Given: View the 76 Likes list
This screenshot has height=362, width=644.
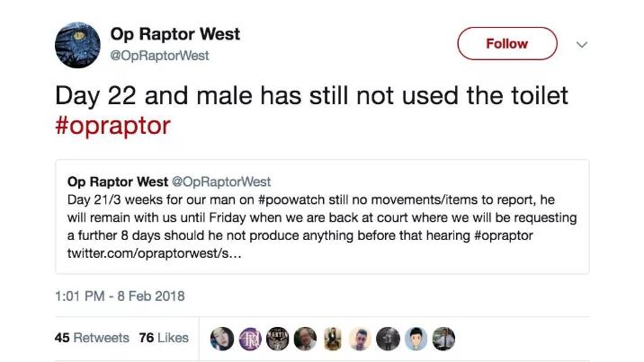Looking at the screenshot, I should point(164,338).
